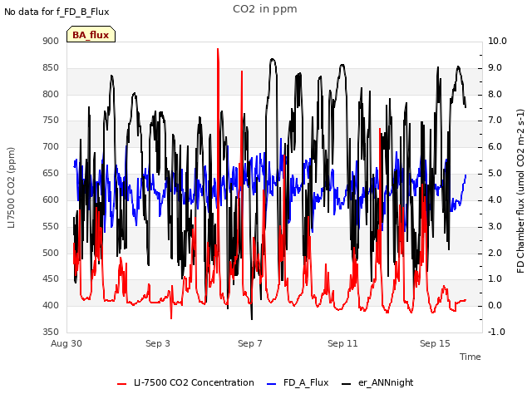Image resolution: width=532 pixels, height=399 pixels.
Task: Click the 'No data for f_FD_B_Flux' message
Action: pos(57,12)
